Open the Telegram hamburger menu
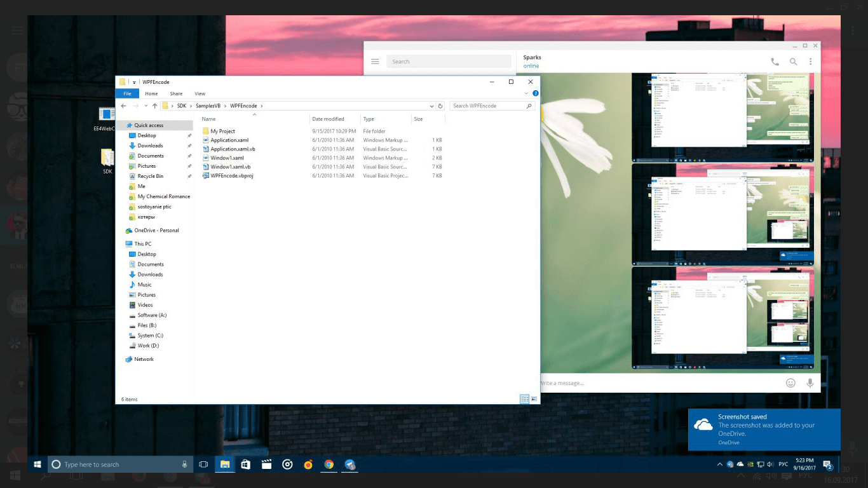 pos(375,62)
